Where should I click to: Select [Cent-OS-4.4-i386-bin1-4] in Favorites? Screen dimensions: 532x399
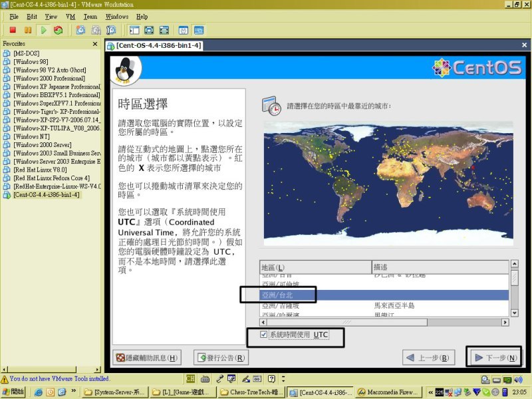pyautogui.click(x=47, y=195)
